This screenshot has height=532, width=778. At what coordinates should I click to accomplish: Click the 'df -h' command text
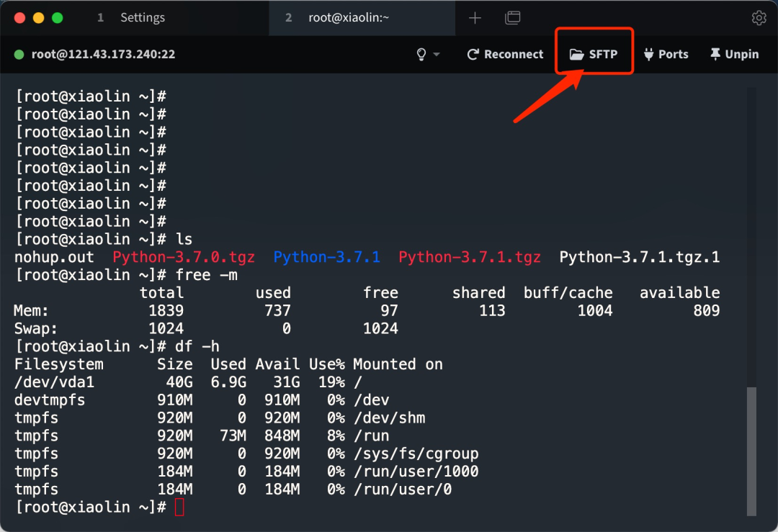[197, 346]
